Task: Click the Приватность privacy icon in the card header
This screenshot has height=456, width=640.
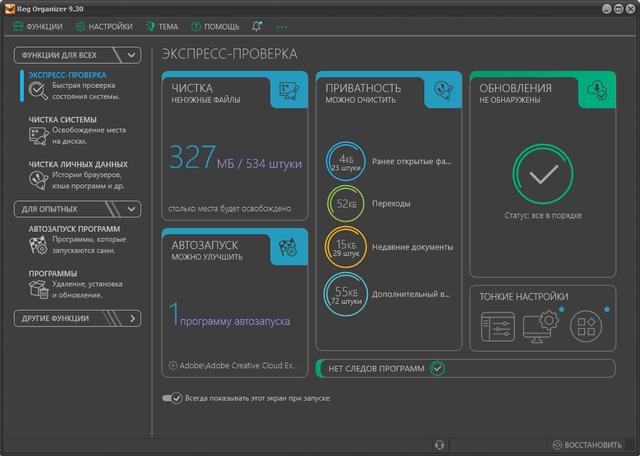Action: (x=444, y=90)
